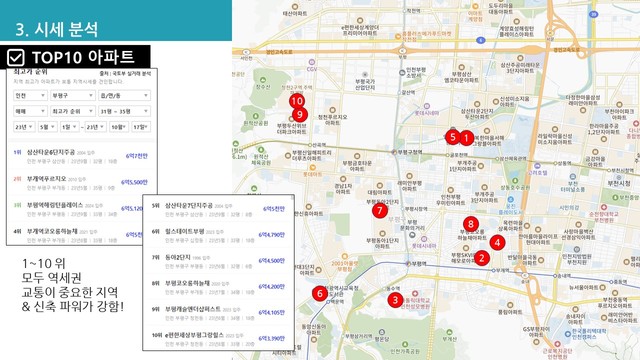This screenshot has height=360, width=640.
Task: Select red map marker number 9
Action: tap(300, 115)
